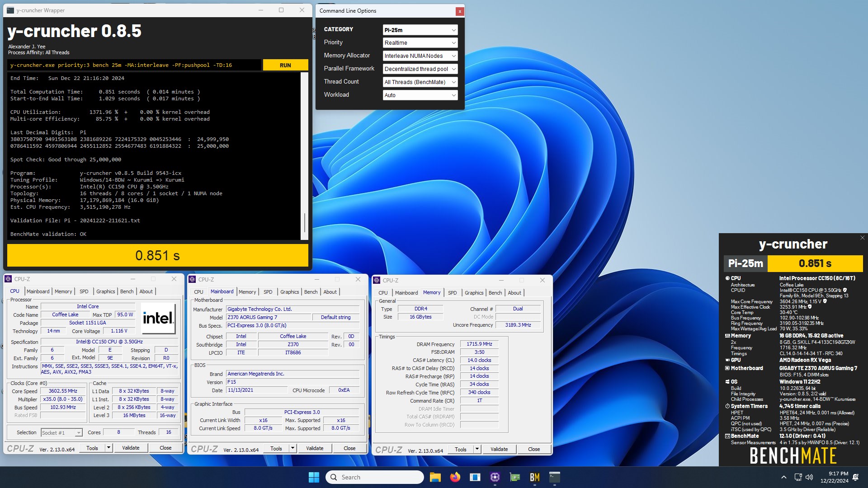Screen dimensions: 868x488
Task: Click Validate in the CPU window
Action: click(131, 448)
